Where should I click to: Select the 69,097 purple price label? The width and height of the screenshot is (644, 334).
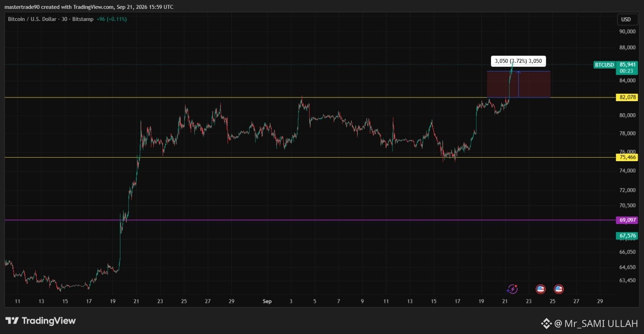click(627, 220)
